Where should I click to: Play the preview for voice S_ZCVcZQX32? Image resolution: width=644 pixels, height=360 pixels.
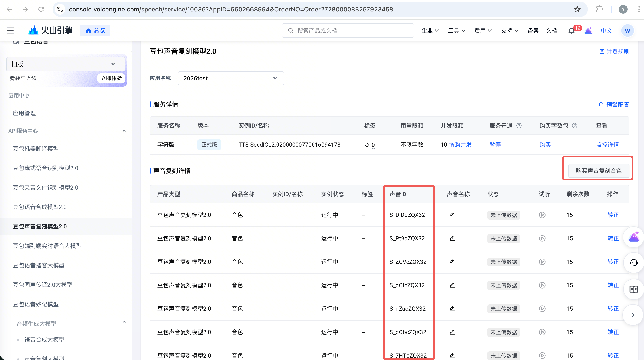[x=542, y=262]
